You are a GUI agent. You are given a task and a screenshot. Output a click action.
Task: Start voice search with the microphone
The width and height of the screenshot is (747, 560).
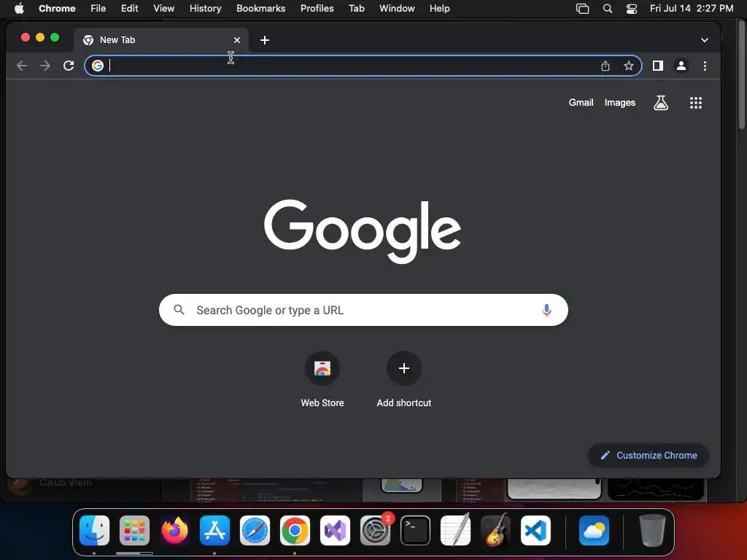(546, 310)
